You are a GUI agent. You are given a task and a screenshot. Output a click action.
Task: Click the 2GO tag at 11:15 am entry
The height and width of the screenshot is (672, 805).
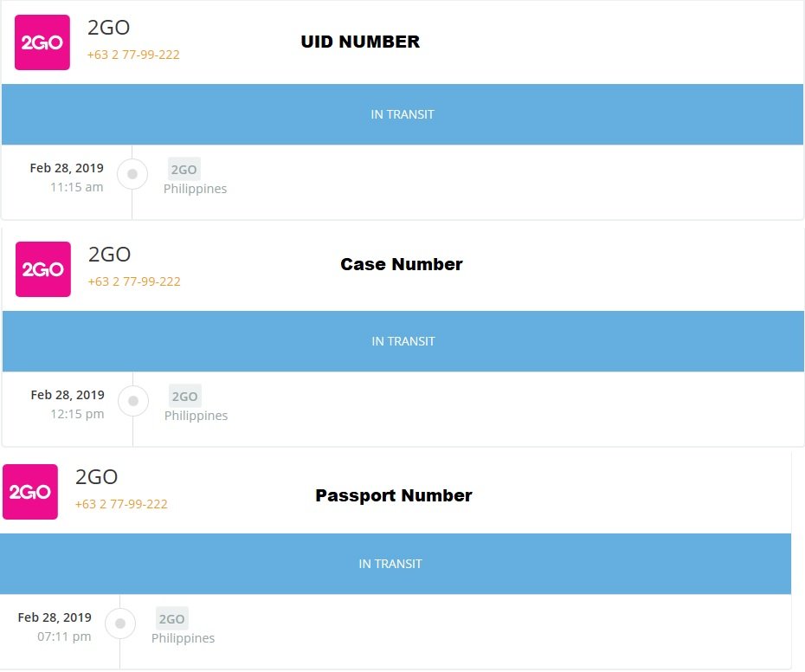coord(184,170)
